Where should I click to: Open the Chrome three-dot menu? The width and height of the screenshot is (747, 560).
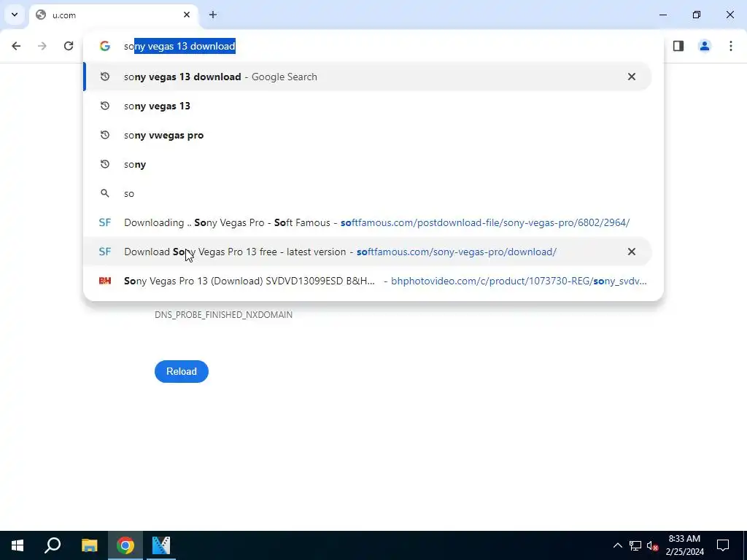pyautogui.click(x=731, y=46)
